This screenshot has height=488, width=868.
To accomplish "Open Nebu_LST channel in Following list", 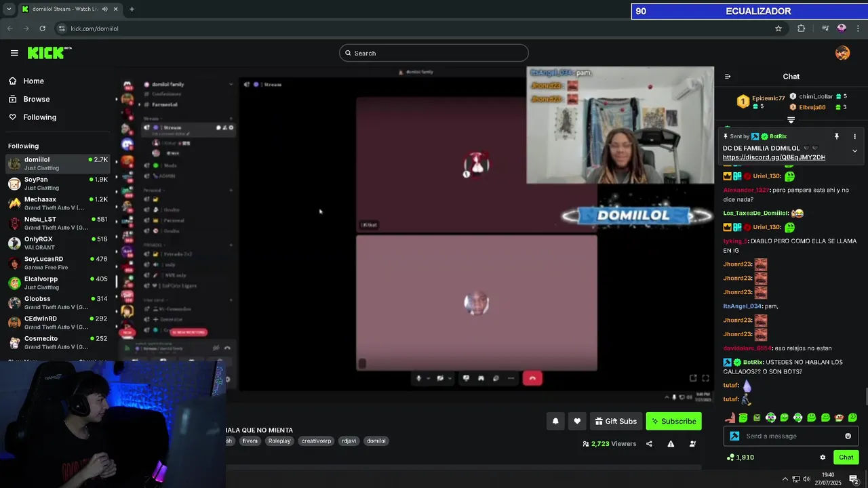I will coord(58,223).
